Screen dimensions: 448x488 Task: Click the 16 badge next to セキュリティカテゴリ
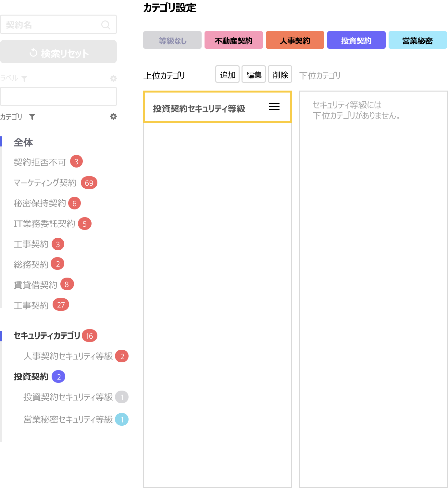pyautogui.click(x=90, y=336)
